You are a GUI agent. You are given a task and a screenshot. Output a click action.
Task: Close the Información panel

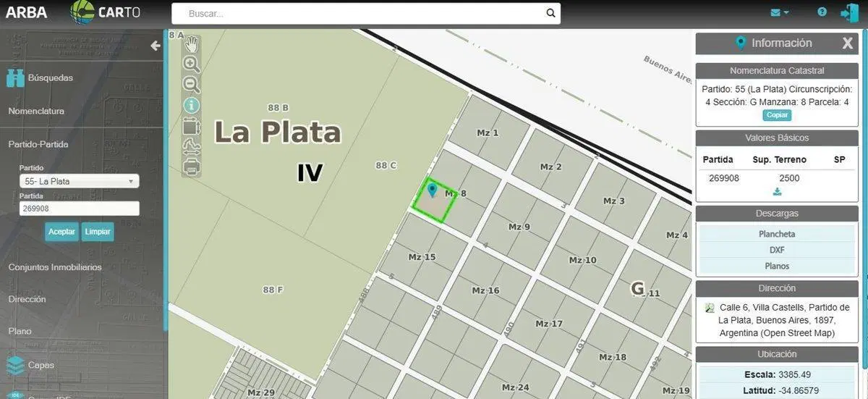coord(847,43)
